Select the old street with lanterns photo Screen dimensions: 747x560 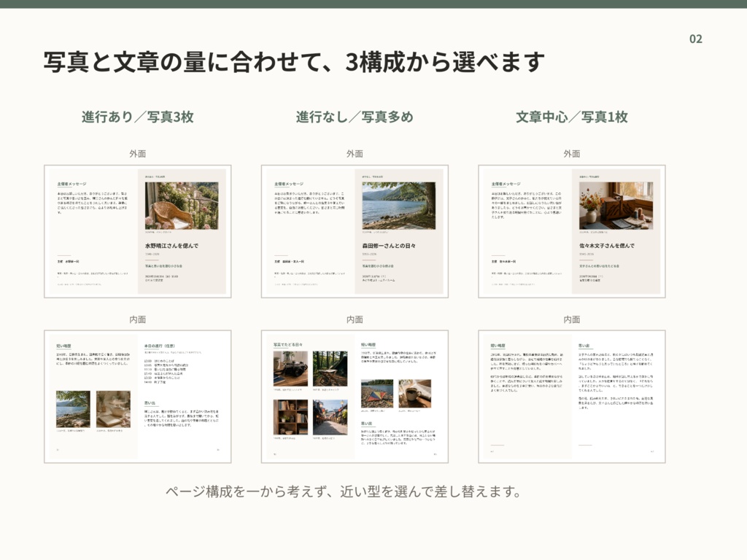tap(330, 417)
